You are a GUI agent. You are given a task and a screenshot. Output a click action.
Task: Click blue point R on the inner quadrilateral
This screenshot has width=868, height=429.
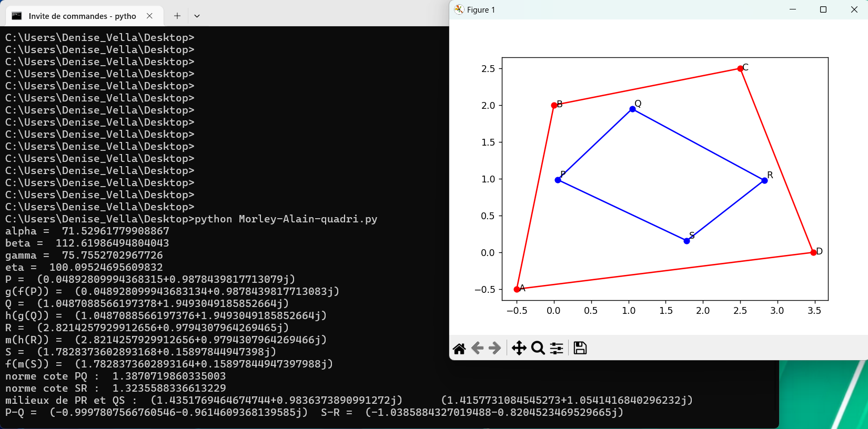(764, 180)
